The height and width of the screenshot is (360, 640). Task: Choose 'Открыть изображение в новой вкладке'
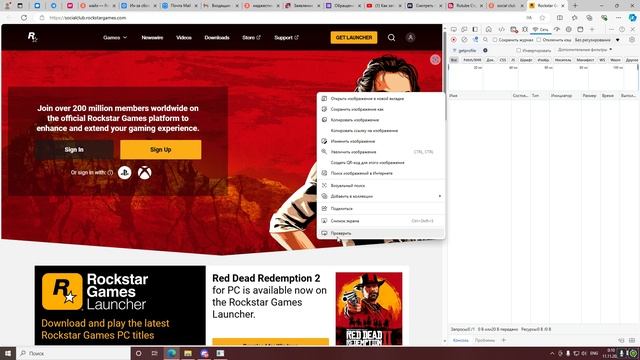[x=381, y=99]
